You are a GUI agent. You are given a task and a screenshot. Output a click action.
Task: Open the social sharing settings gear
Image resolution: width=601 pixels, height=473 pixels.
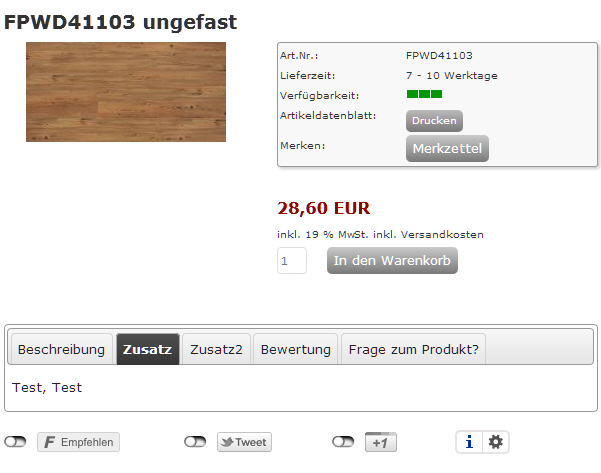(x=496, y=442)
